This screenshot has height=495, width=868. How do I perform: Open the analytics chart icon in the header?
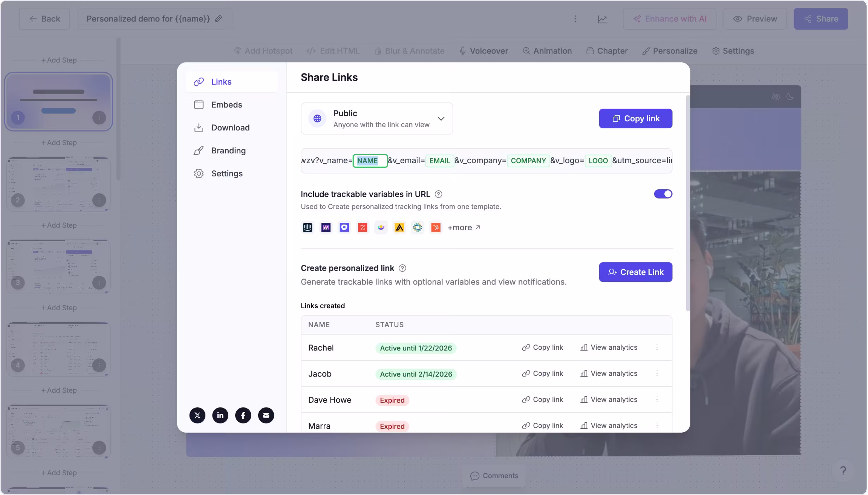tap(602, 19)
